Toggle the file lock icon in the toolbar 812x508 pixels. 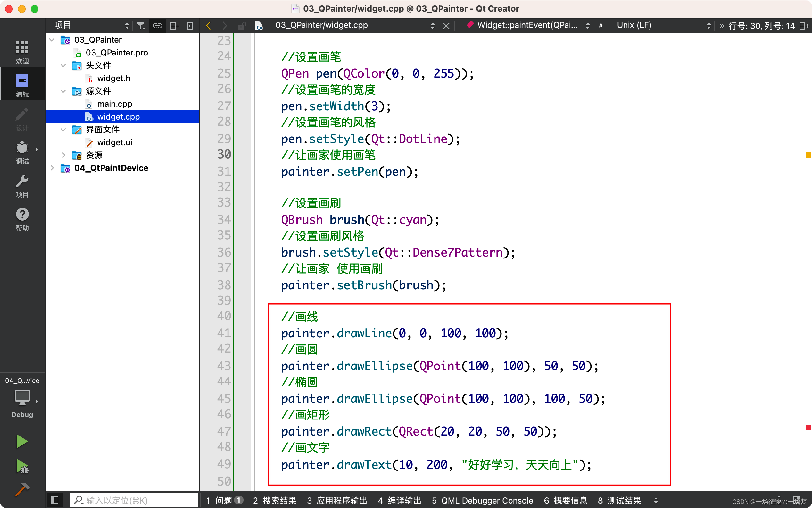coord(242,25)
